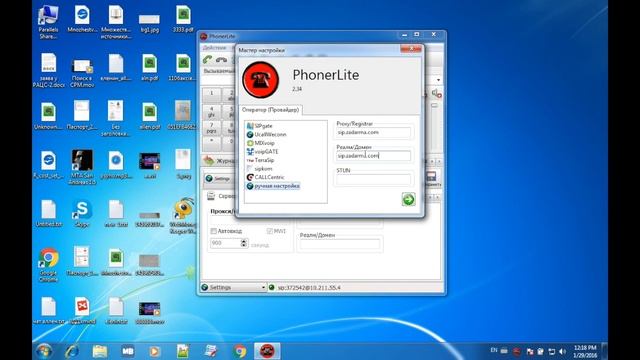This screenshot has height=360, width=640.
Task: Open the bee mascot application shortcut
Action: click(183, 216)
